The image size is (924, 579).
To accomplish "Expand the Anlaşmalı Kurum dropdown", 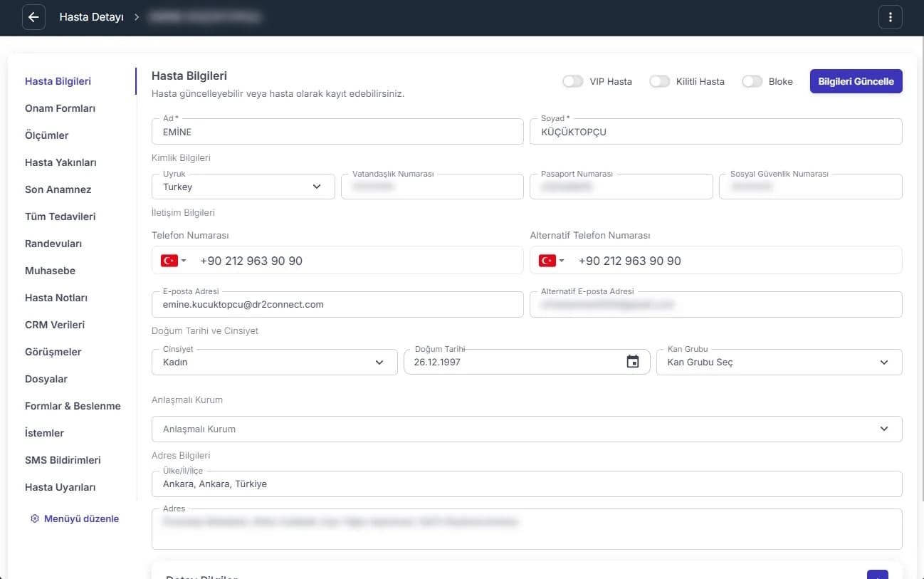I will [527, 429].
